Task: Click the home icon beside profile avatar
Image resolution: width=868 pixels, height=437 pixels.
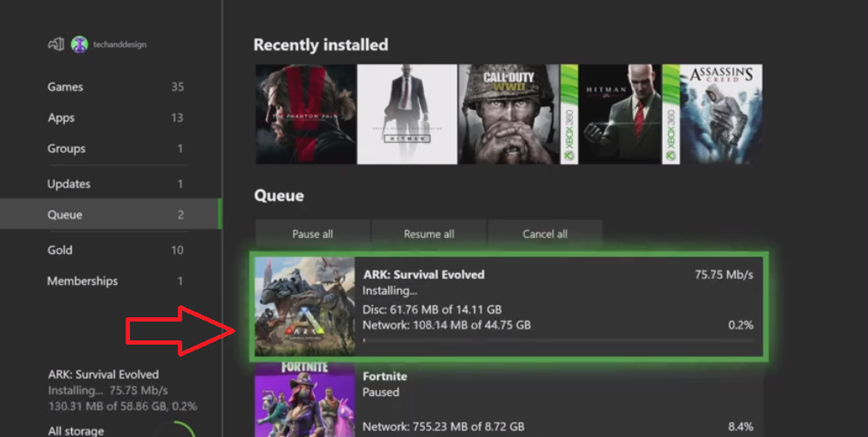Action: pos(56,44)
